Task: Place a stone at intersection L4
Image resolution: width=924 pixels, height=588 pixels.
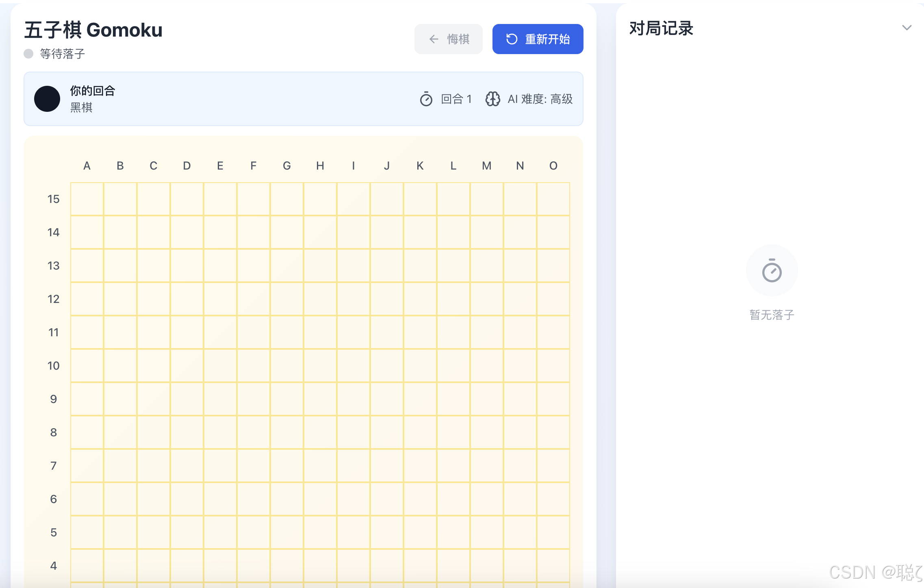Action: pyautogui.click(x=453, y=566)
